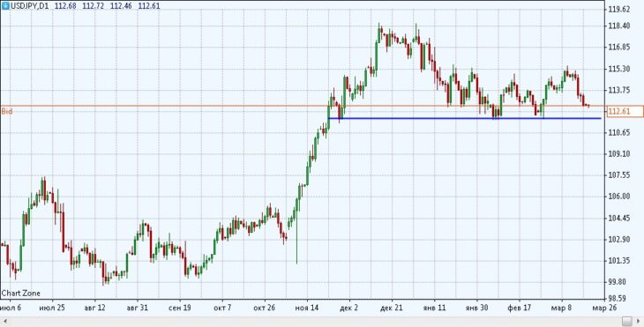Click price axis label 104.45
This screenshot has width=644, height=327.
(619, 218)
